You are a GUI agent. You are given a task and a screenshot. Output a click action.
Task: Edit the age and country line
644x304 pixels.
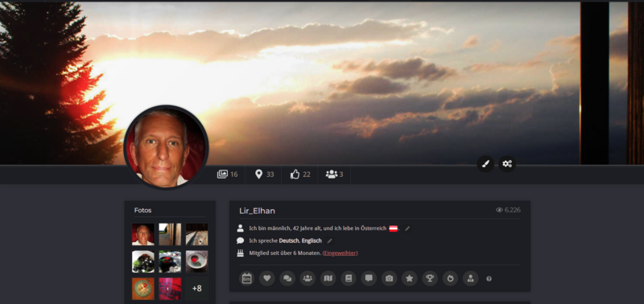(407, 228)
